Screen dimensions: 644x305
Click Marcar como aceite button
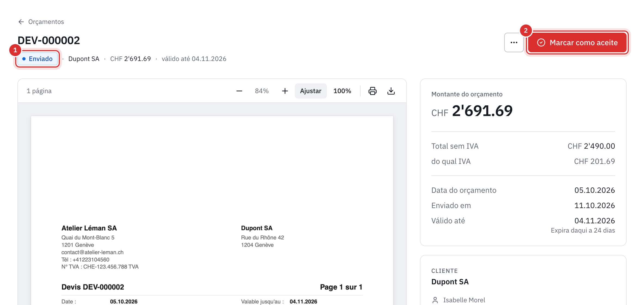point(577,42)
